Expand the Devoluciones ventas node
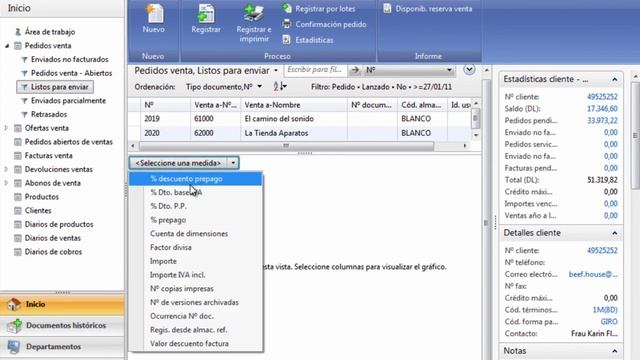The image size is (640, 360). pyautogui.click(x=6, y=169)
